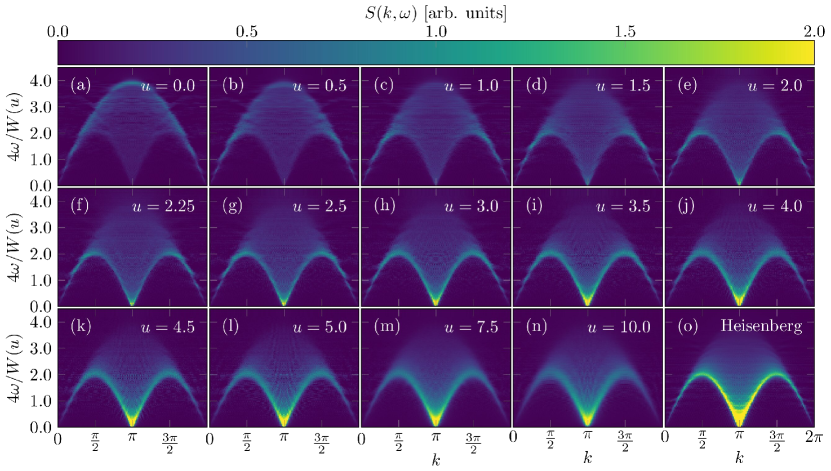The height and width of the screenshot is (471, 831).
Task: Click the u = 3.0 annotation
Action: point(471,206)
